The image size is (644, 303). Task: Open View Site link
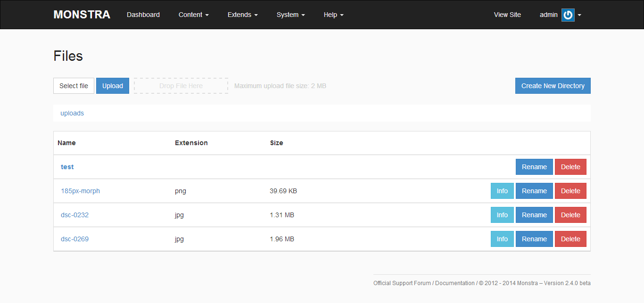coord(507,15)
